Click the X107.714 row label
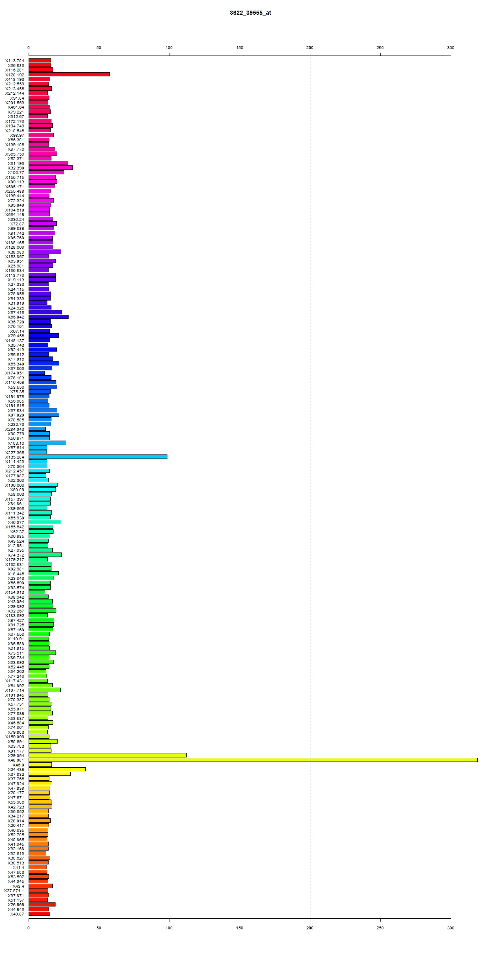Image resolution: width=490 pixels, height=980 pixels. pos(15,690)
